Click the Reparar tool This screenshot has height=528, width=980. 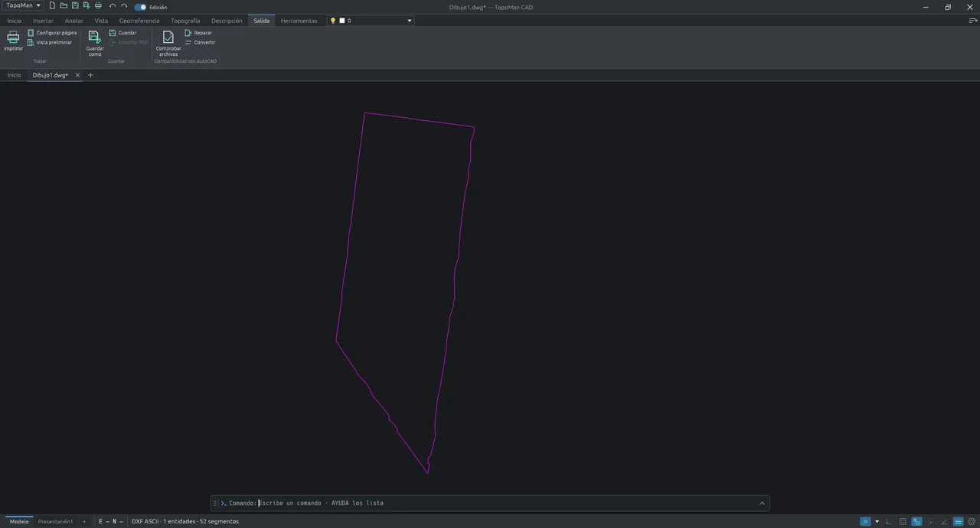point(198,33)
